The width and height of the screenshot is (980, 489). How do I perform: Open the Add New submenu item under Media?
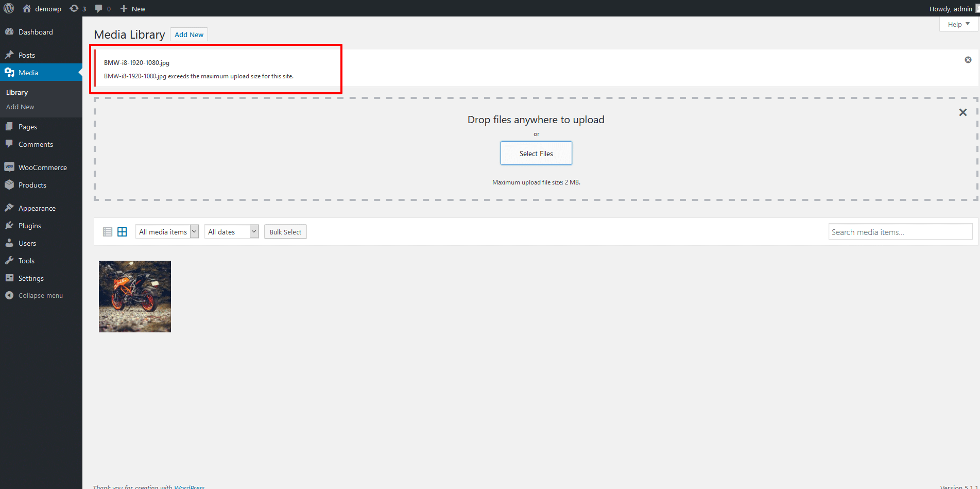20,107
